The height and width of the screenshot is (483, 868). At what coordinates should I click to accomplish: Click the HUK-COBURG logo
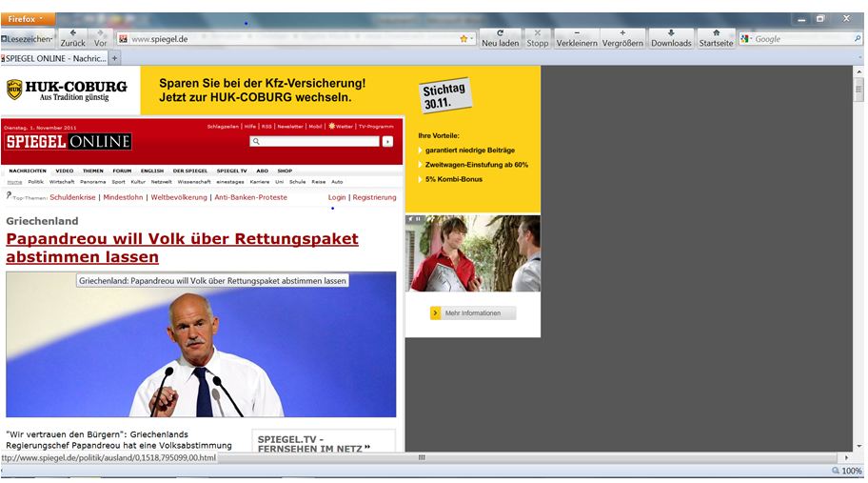[67, 90]
